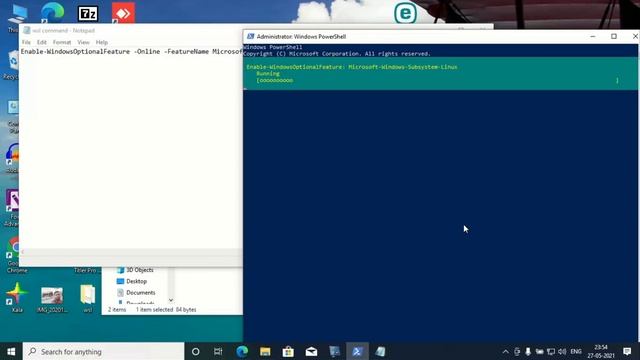Minimize the PowerShell window
Image resolution: width=640 pixels, height=360 pixels.
click(x=593, y=36)
